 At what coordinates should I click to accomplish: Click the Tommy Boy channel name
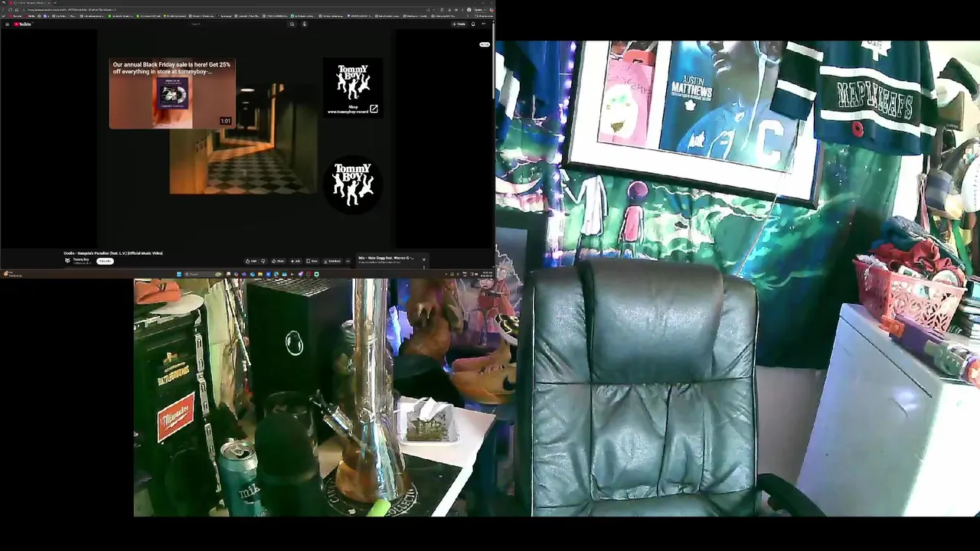coord(80,259)
